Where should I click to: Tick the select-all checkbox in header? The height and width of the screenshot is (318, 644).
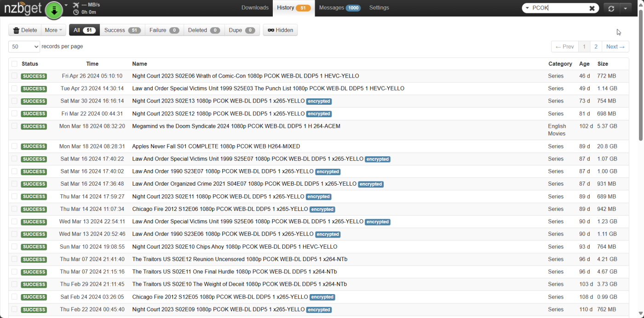(x=14, y=64)
